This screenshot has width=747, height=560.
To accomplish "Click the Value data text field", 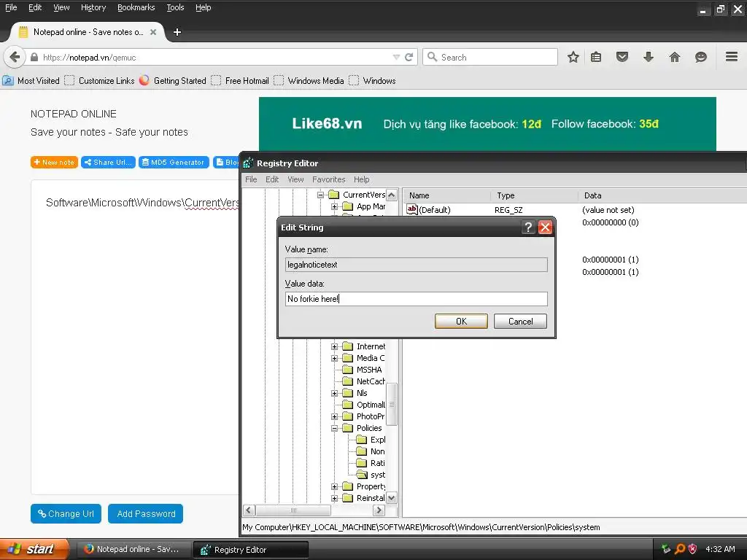I will (x=416, y=299).
